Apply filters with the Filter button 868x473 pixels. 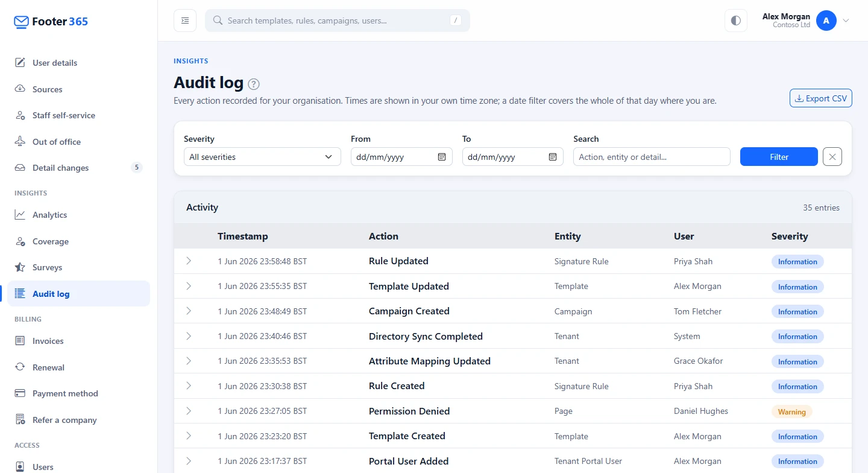[779, 157]
